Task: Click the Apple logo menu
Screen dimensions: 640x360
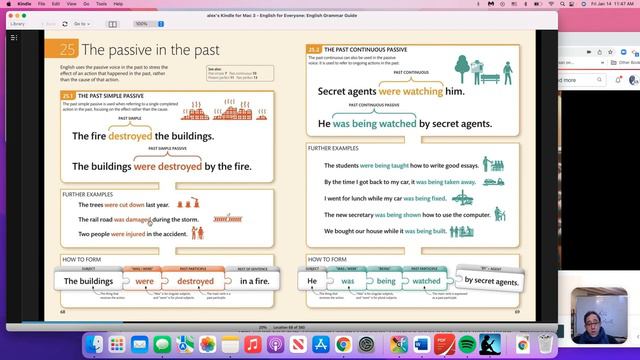Action: [9, 4]
